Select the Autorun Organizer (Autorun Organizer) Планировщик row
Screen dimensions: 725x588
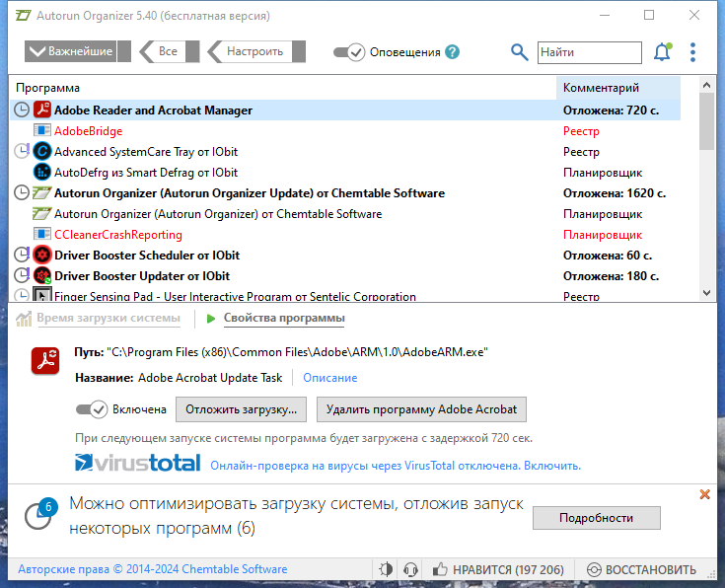(x=345, y=214)
